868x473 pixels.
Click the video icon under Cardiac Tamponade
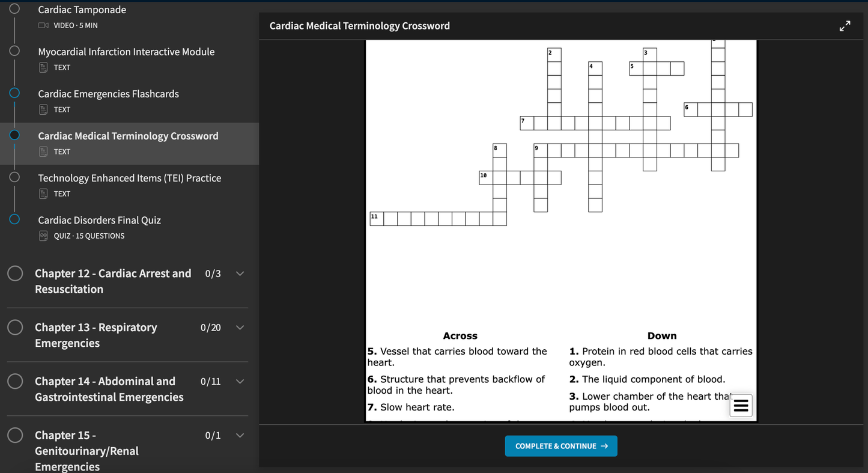click(x=43, y=25)
